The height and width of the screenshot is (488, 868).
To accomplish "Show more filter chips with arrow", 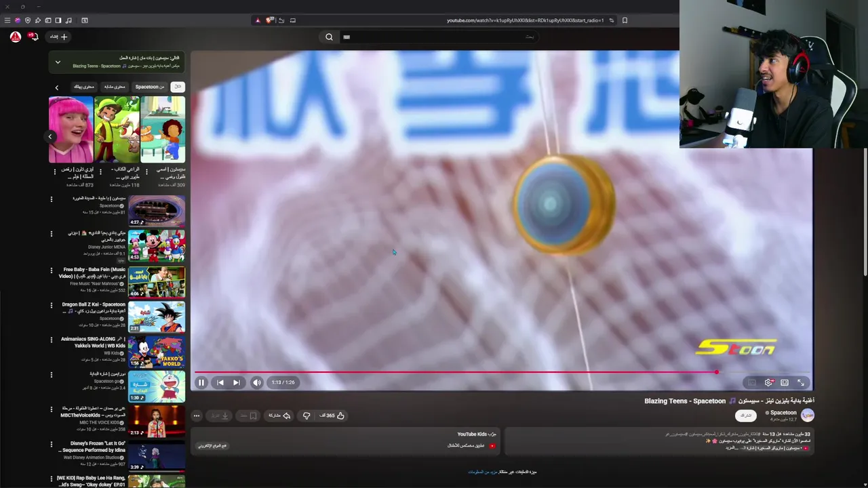I will tap(57, 87).
